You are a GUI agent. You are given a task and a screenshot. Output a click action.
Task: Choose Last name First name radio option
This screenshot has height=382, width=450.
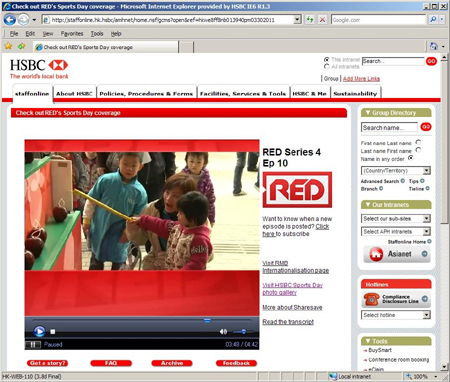(418, 150)
